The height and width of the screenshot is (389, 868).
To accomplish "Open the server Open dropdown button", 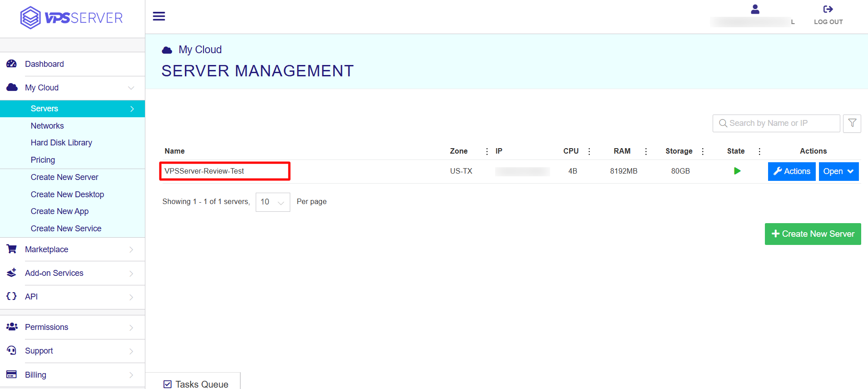I will pyautogui.click(x=838, y=171).
